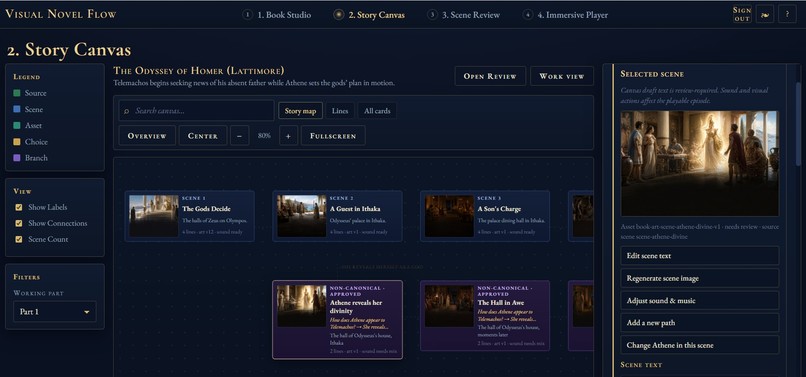
Task: Click step 3 circle icon for Scene Review
Action: pos(433,15)
